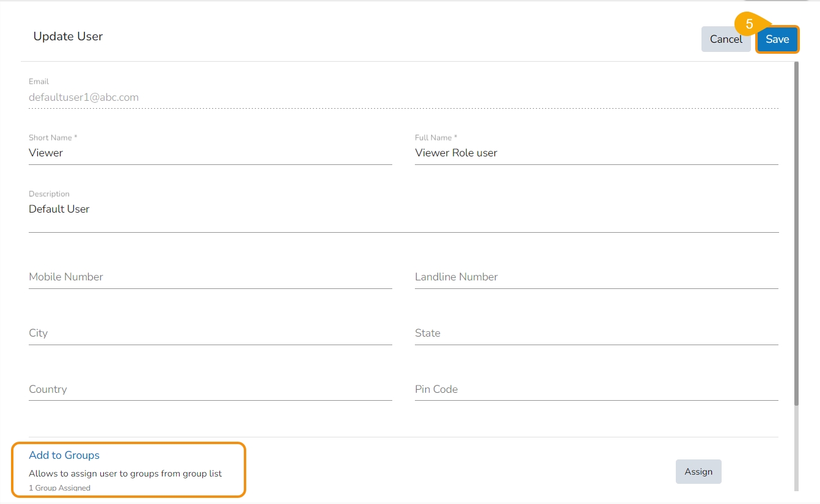This screenshot has height=504, width=820.
Task: Click the orange step 5 marker badge
Action: click(749, 25)
